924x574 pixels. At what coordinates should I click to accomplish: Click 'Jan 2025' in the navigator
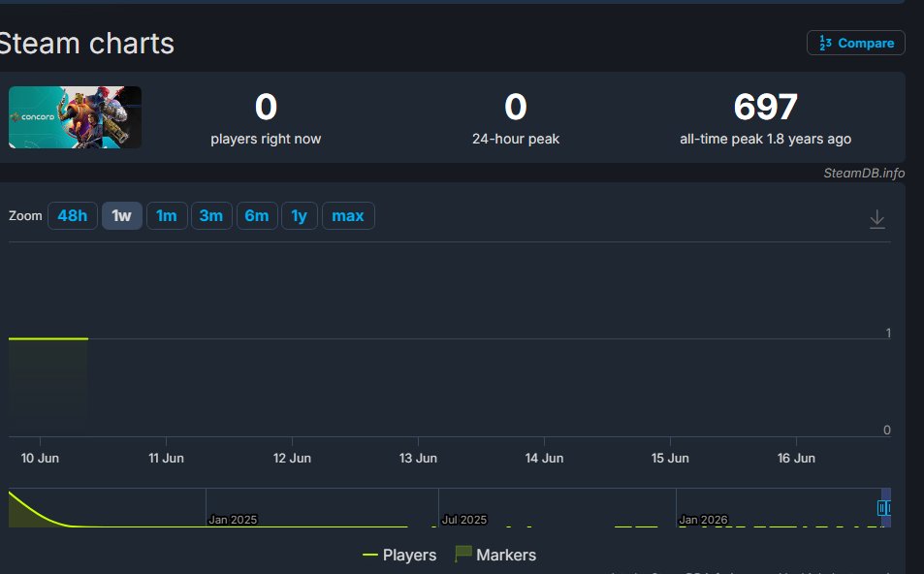pyautogui.click(x=233, y=520)
